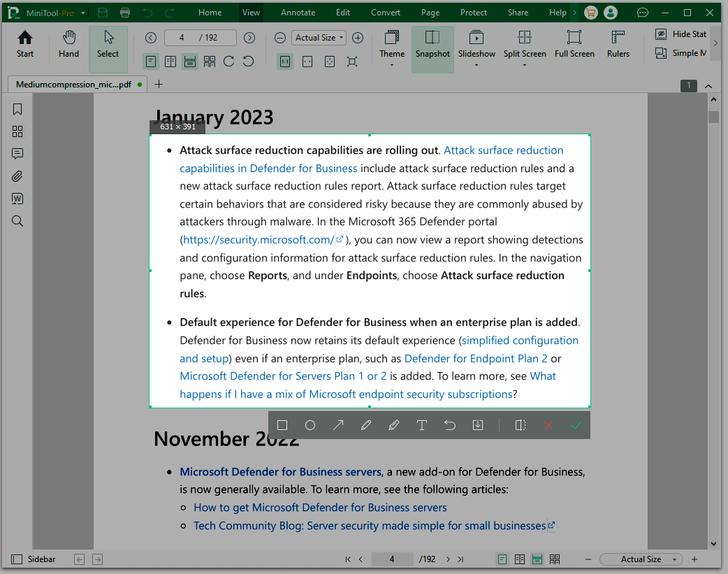The image size is (728, 574).
Task: Select the Text annotation tool in snapshot toolbar
Action: coord(422,424)
